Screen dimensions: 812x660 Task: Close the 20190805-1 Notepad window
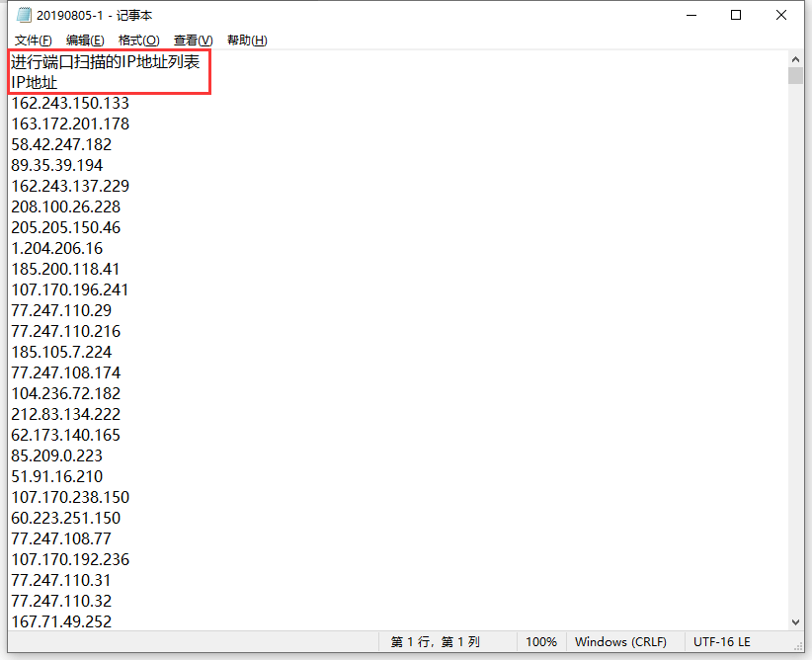point(781,16)
